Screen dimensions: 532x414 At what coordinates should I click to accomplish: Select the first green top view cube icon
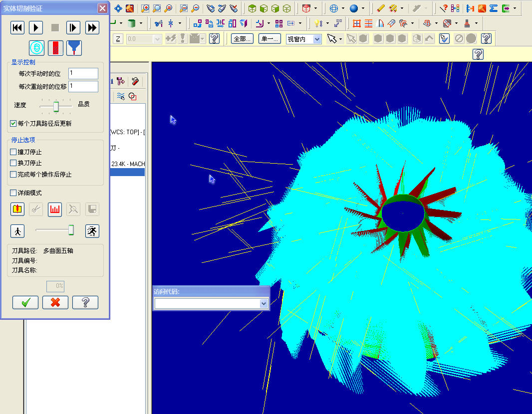[x=252, y=8]
